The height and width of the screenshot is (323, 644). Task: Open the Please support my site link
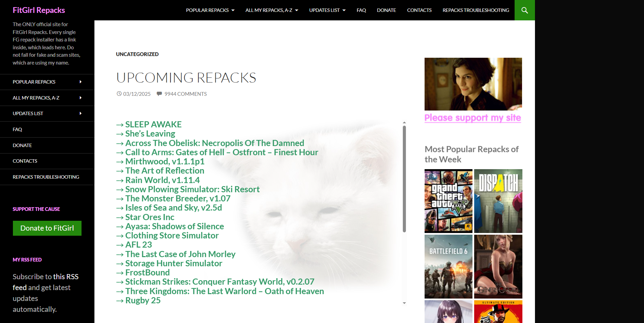pos(472,118)
